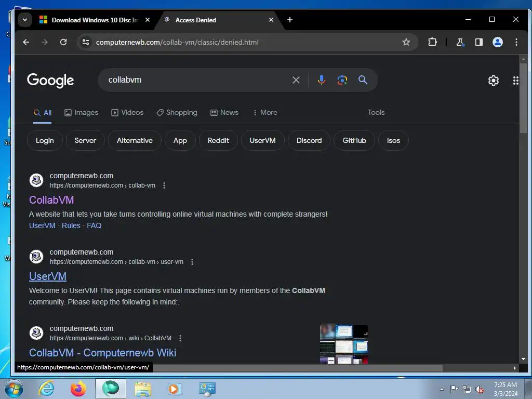Filter by the UserVM chip
The width and height of the screenshot is (532, 399).
pyautogui.click(x=262, y=140)
